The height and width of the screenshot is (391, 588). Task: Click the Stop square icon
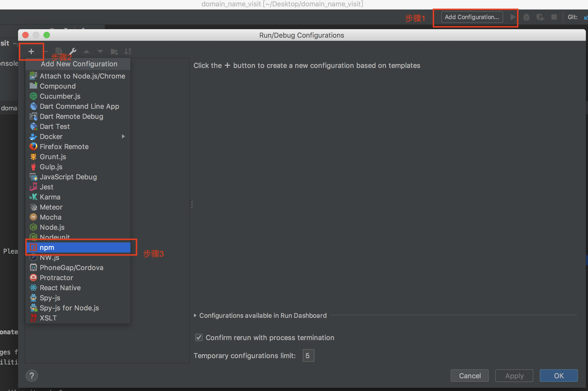pyautogui.click(x=554, y=17)
